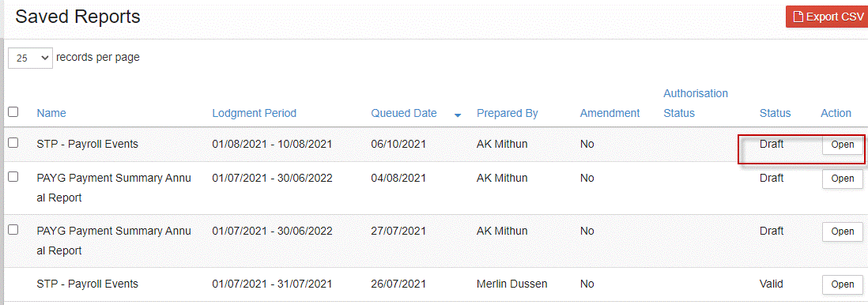This screenshot has width=868, height=305.
Task: Click the Queued Date sort arrow
Action: 458,115
